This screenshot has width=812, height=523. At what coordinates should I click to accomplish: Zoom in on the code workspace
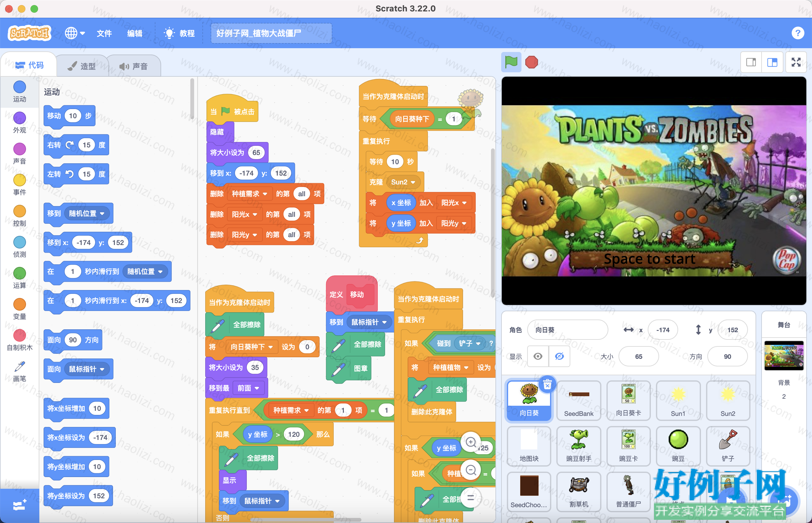[471, 442]
